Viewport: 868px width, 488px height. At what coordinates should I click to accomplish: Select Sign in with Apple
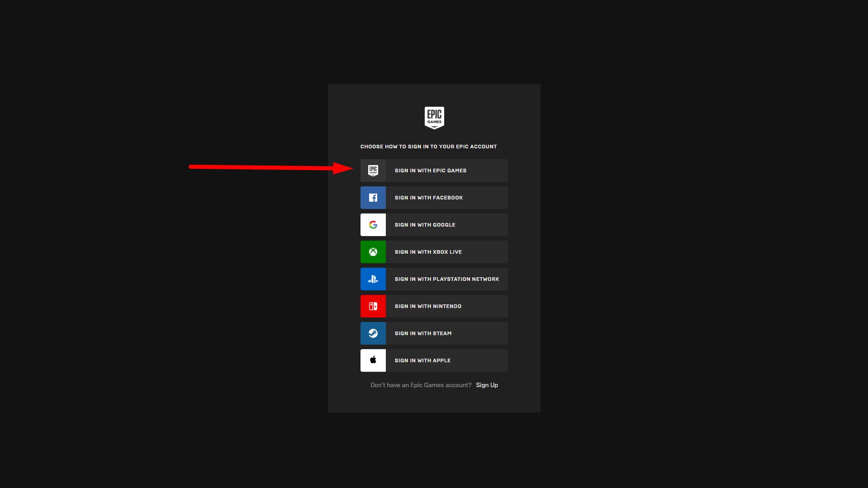(446, 360)
